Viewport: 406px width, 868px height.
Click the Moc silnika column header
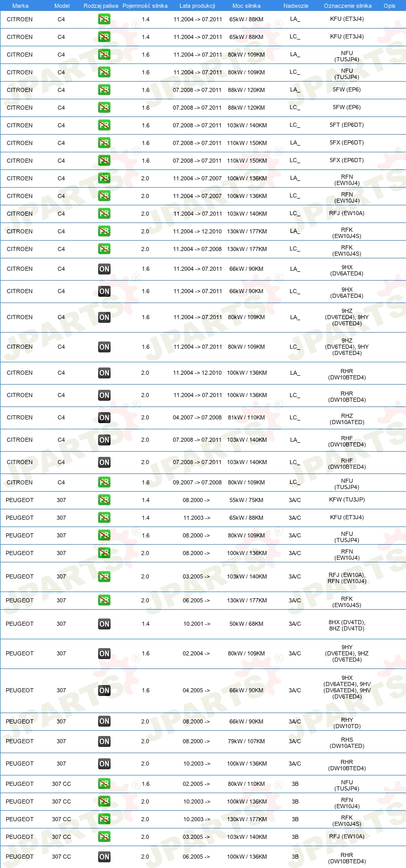[247, 6]
